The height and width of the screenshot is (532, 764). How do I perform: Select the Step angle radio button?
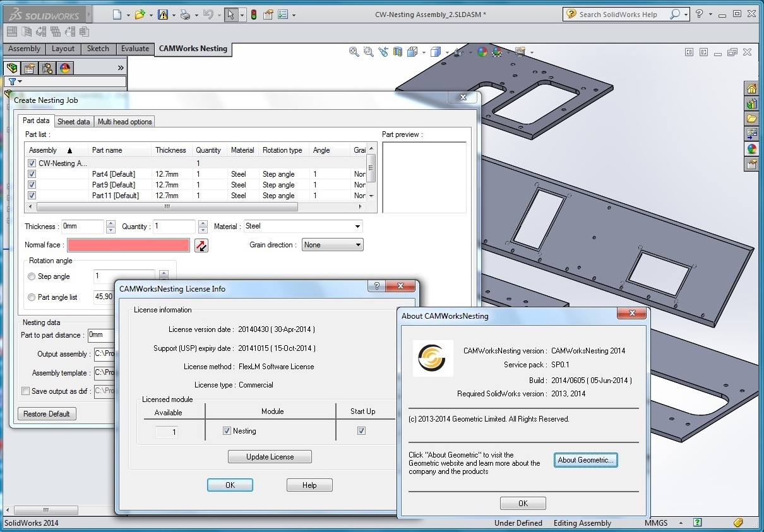pyautogui.click(x=32, y=276)
